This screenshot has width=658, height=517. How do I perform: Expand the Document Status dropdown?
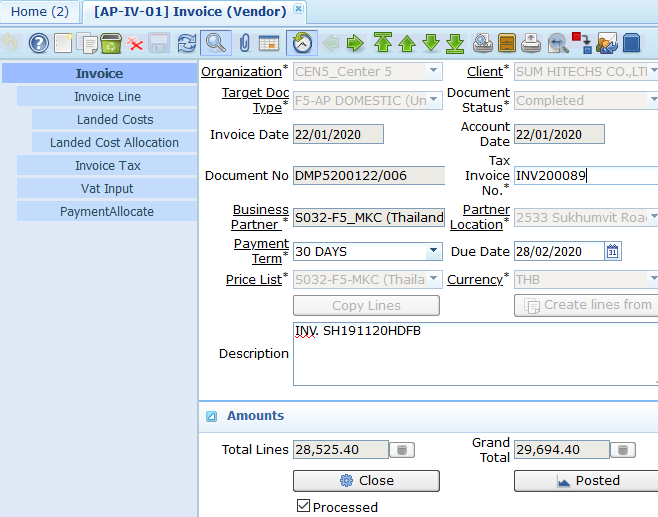654,100
